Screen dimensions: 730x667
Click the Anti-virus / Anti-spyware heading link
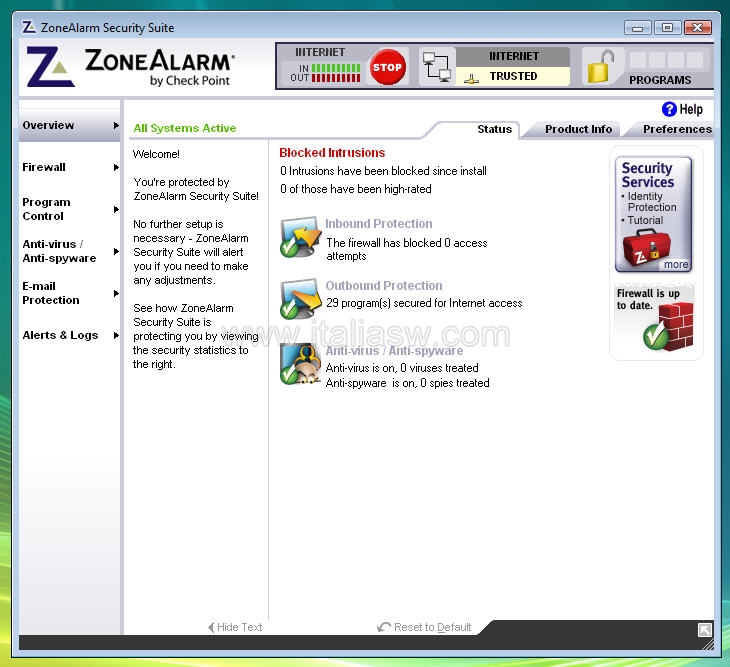[394, 350]
